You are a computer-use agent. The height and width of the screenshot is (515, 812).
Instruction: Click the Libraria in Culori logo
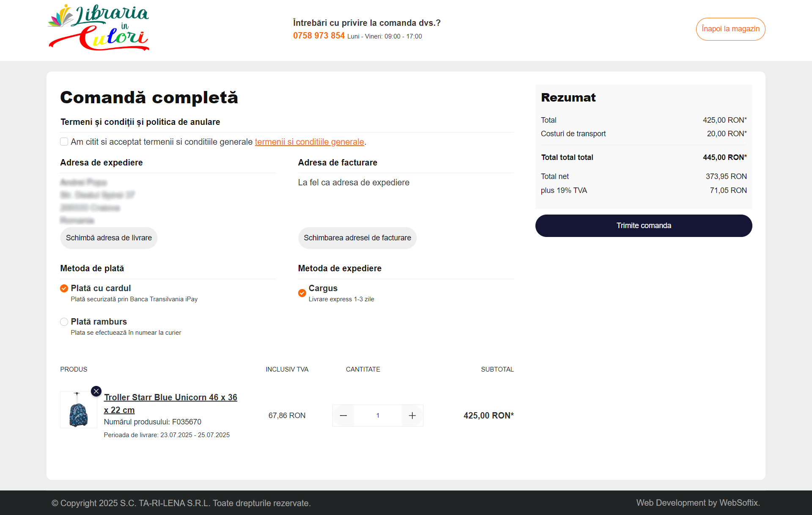(99, 27)
